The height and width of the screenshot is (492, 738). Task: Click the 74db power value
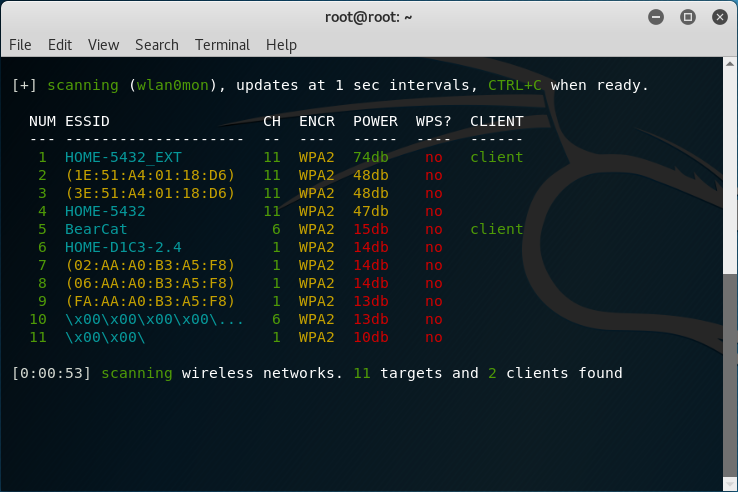point(371,157)
